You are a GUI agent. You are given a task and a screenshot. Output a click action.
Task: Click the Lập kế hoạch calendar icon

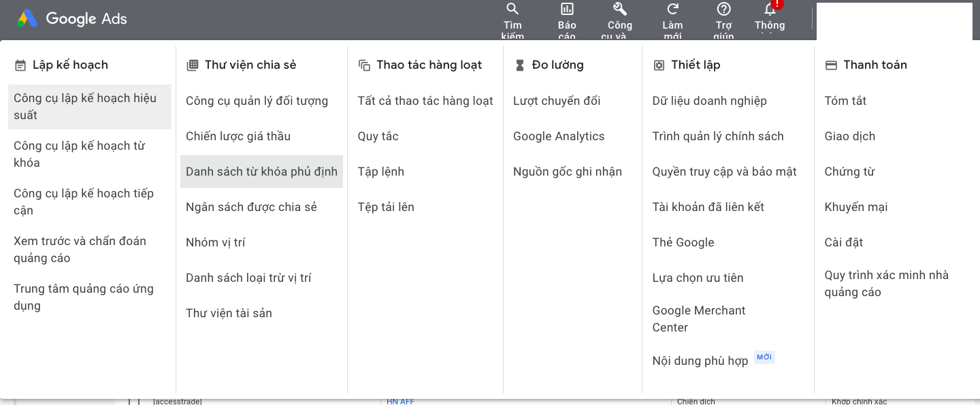[20, 65]
